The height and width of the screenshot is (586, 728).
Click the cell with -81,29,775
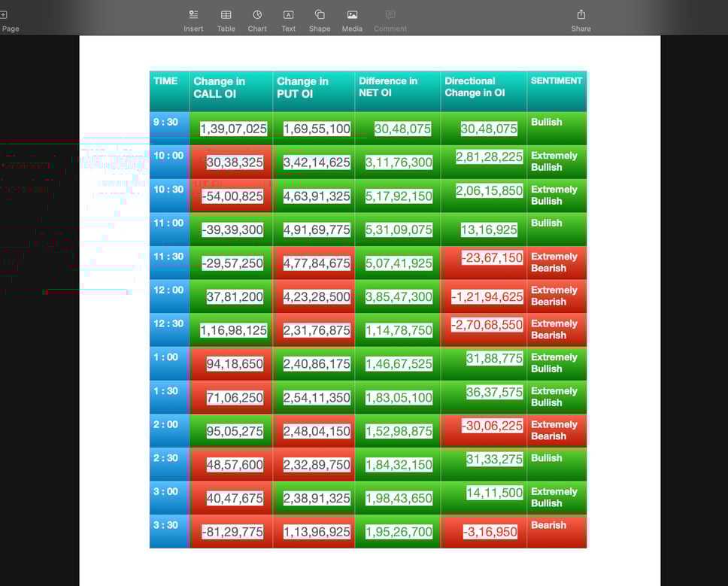(x=231, y=531)
